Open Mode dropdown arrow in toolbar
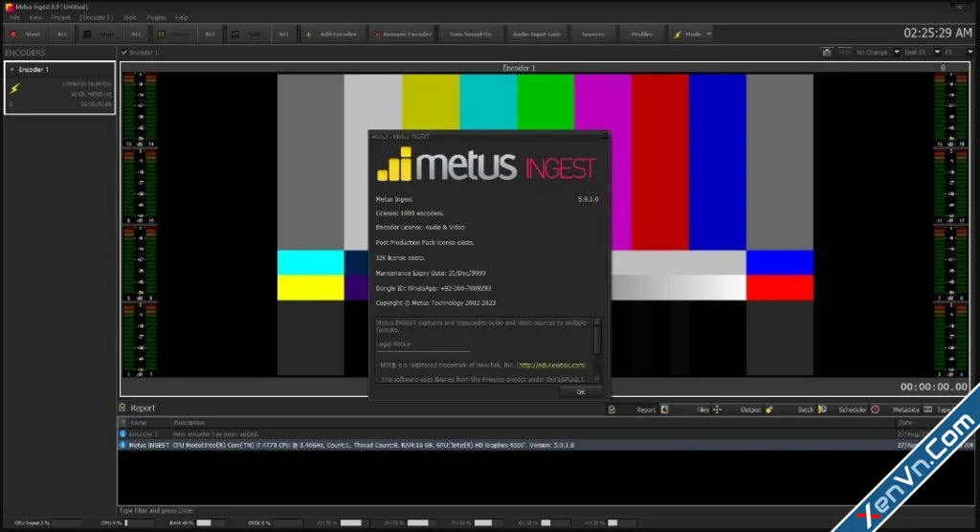The width and height of the screenshot is (980, 532). coord(709,34)
